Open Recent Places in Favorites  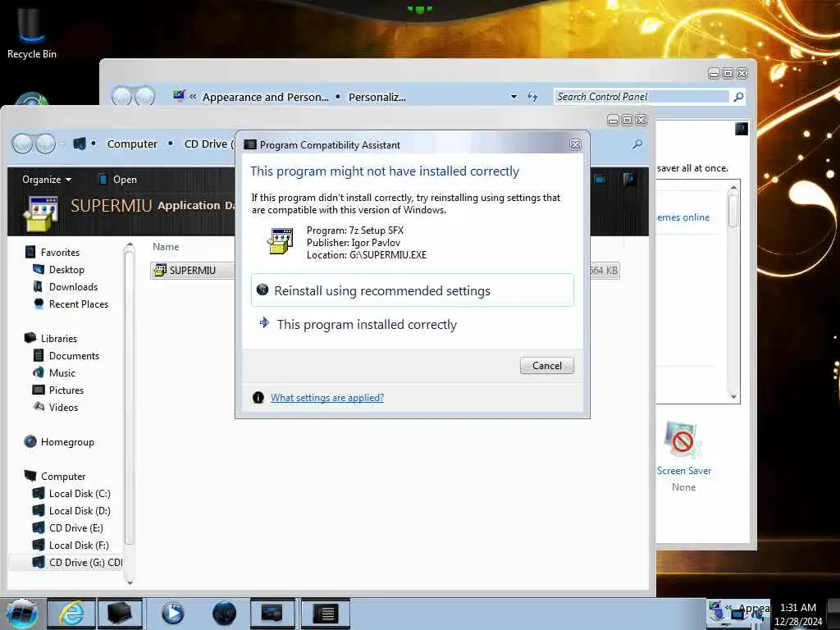tap(78, 304)
